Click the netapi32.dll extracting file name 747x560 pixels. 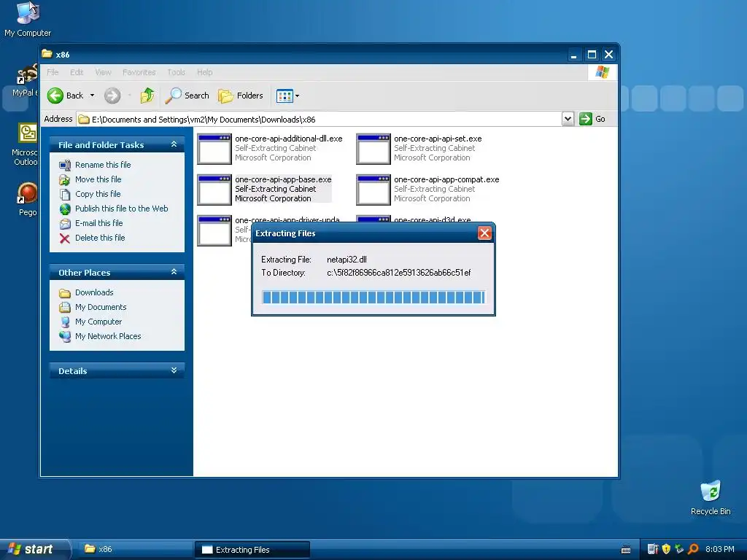coord(347,260)
